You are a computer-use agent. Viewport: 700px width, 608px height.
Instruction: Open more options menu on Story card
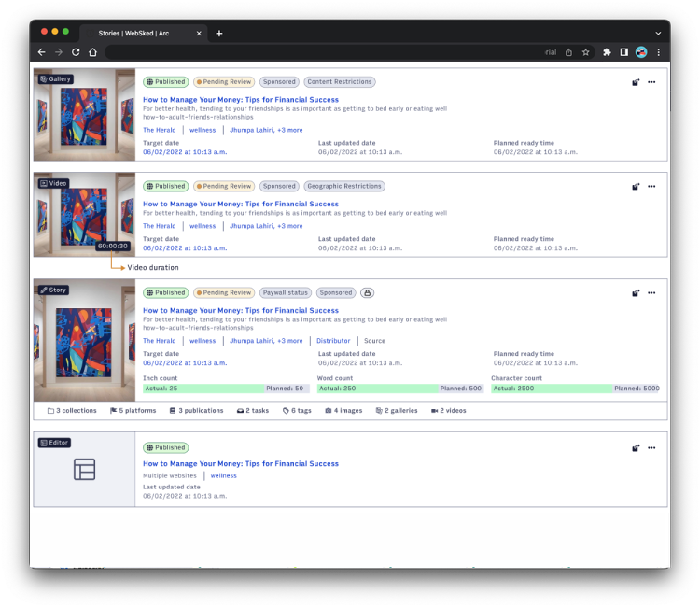[x=651, y=293]
